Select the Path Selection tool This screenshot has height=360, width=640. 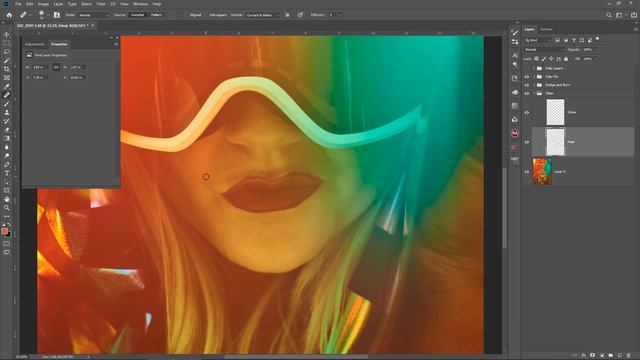7,182
